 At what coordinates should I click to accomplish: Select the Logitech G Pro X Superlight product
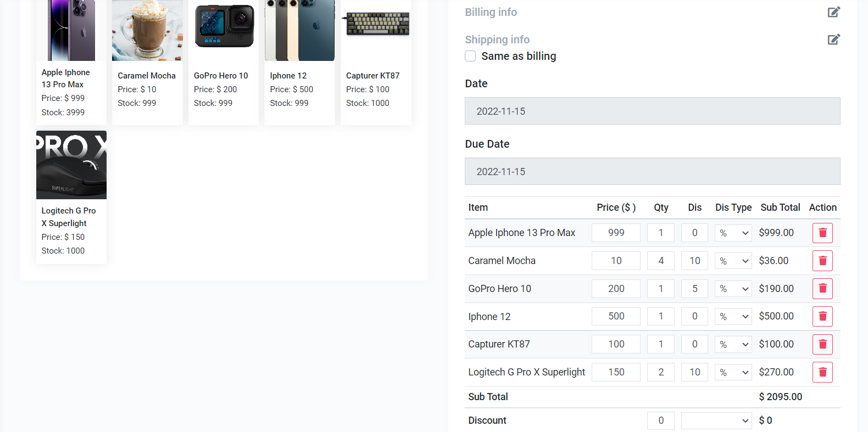pos(71,197)
